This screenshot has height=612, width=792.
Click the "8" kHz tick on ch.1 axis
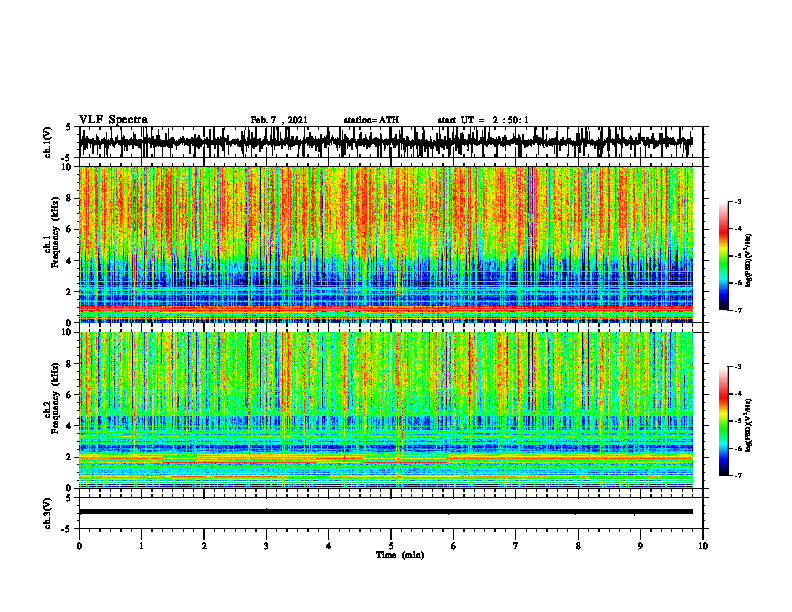[x=70, y=198]
